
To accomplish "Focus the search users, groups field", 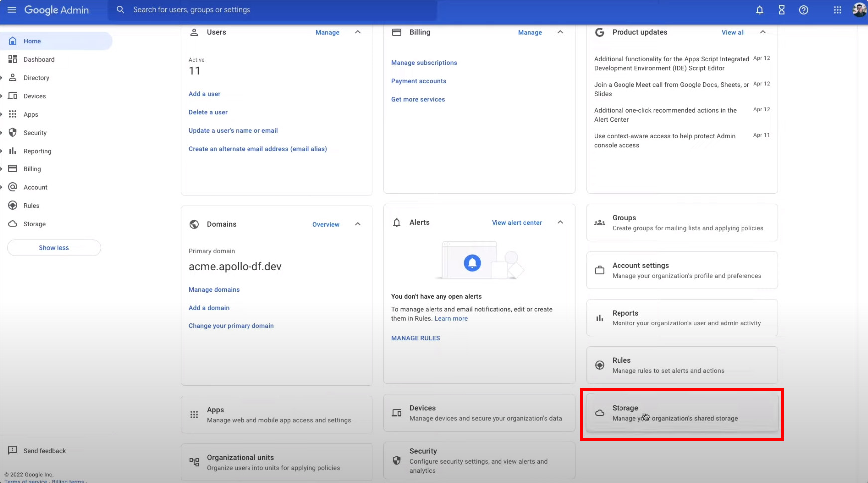I will click(272, 10).
